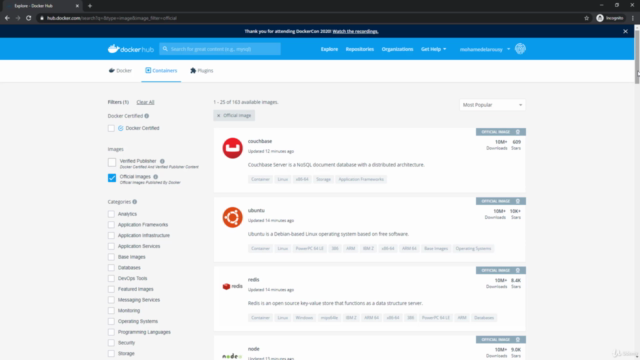Open Explore in top navigation
The height and width of the screenshot is (360, 640).
tap(329, 49)
